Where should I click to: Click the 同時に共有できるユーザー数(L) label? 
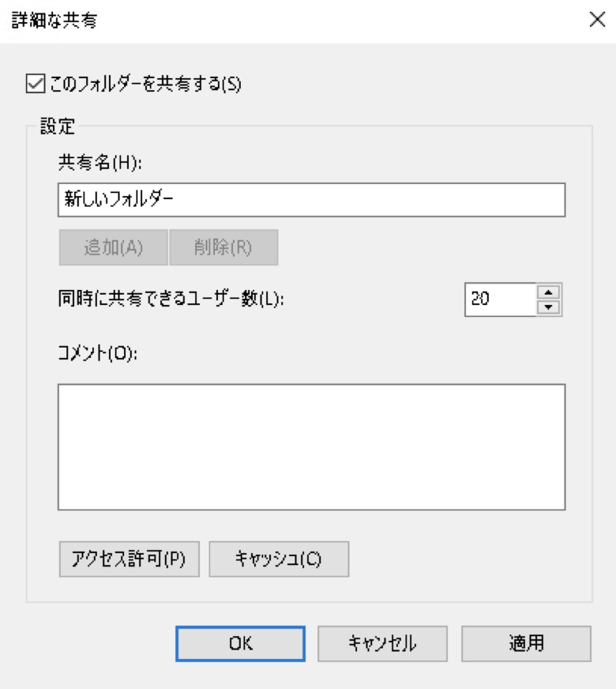coord(171,300)
